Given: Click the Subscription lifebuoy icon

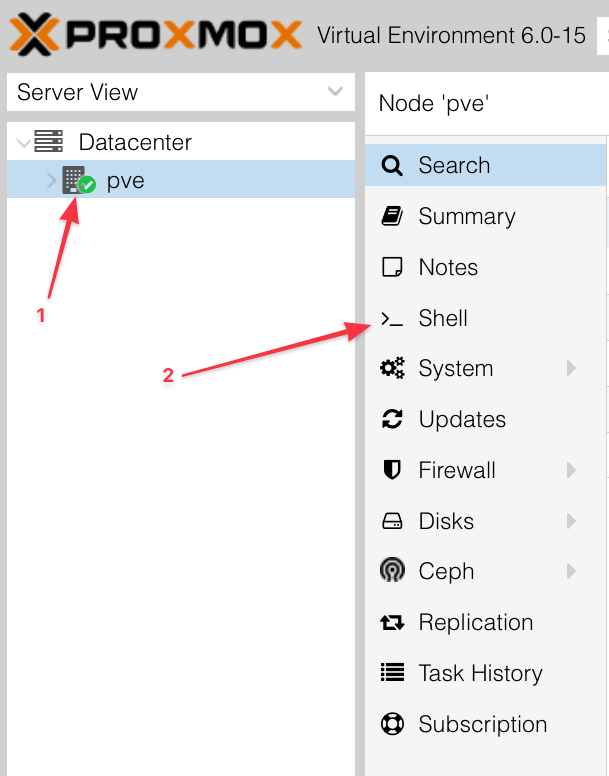Looking at the screenshot, I should [392, 724].
